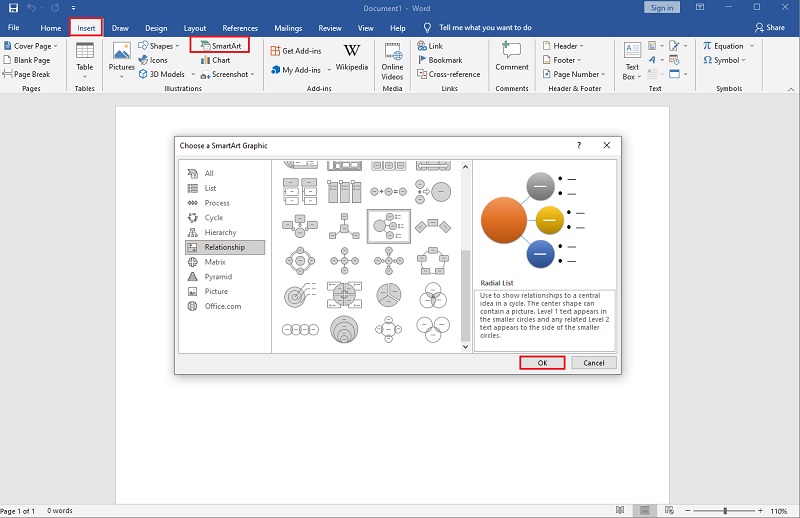Collapse the ribbon with the chevron
This screenshot has height=518, width=800.
791,89
